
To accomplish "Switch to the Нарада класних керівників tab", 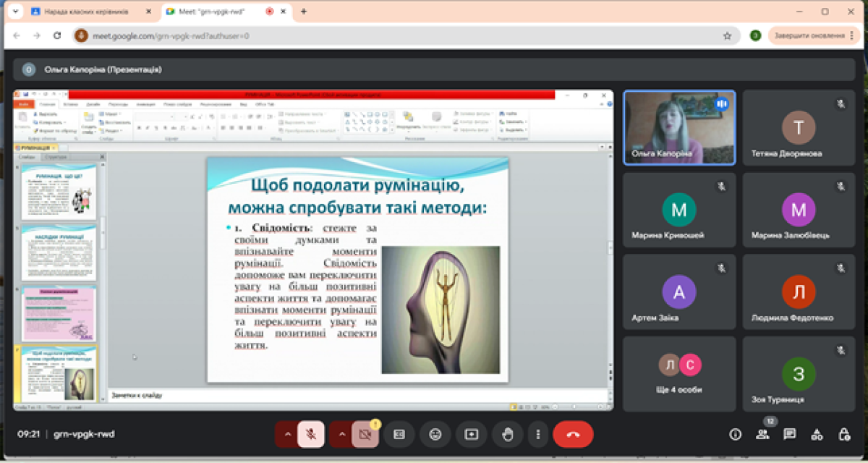I will point(88,12).
